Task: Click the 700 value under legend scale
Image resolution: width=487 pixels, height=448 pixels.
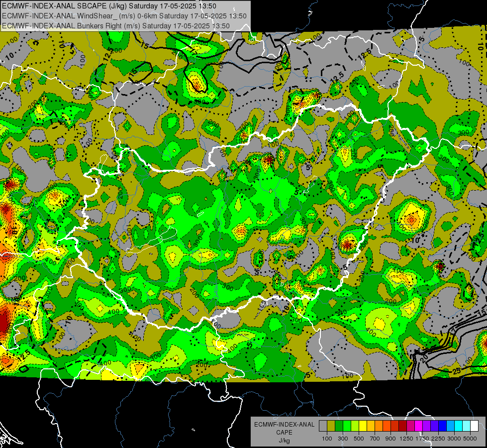Action: tap(375, 439)
